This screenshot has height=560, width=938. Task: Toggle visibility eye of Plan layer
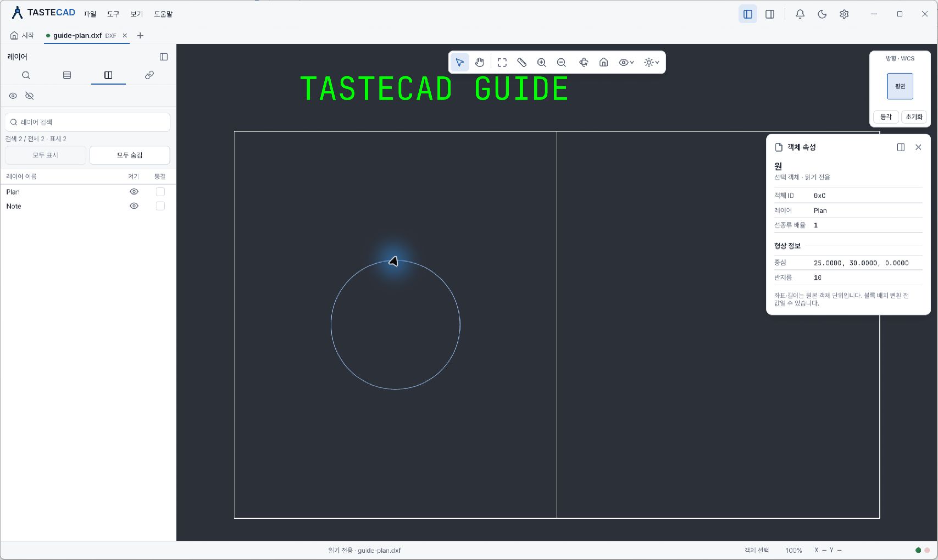tap(134, 192)
